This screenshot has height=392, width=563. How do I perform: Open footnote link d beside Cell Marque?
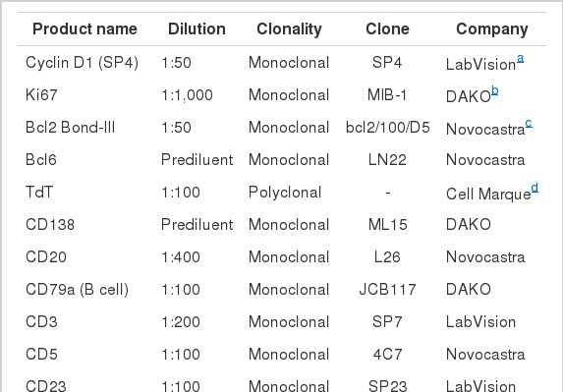click(x=535, y=188)
